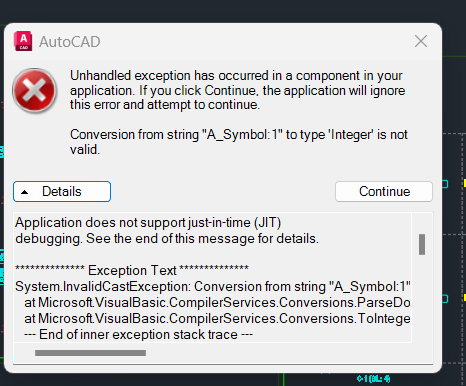466x386 pixels.
Task: Click the Conversion from string A_Symbol:1 message
Action: (x=239, y=142)
